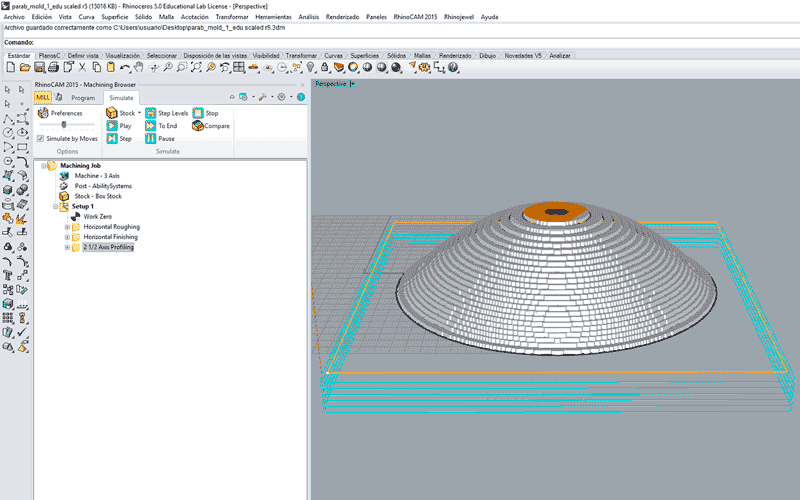Image resolution: width=800 pixels, height=500 pixels.
Task: Pause the toolpath simulation
Action: pyautogui.click(x=151, y=138)
